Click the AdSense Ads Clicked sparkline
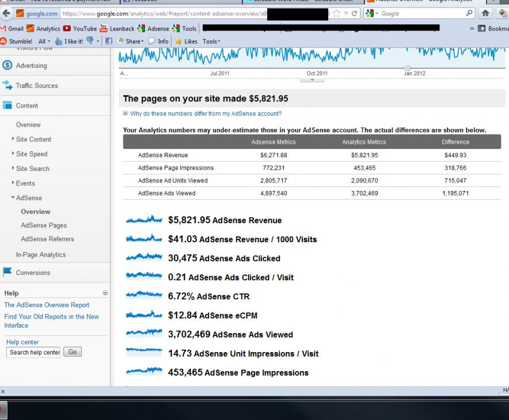This screenshot has width=509, height=420. (x=144, y=257)
